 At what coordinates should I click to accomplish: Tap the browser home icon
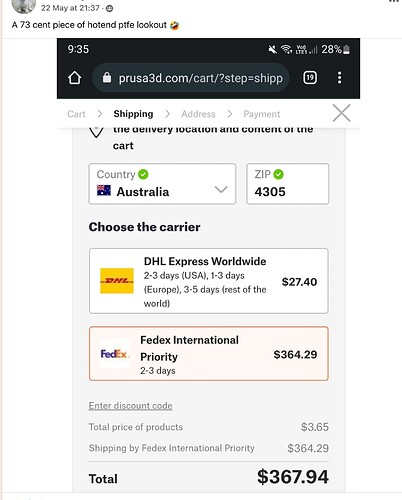74,78
